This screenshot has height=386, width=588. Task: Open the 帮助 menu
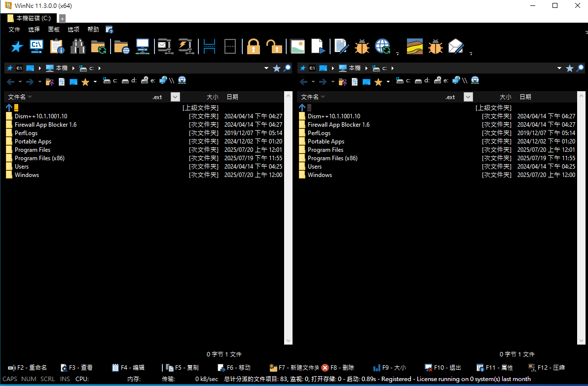[93, 29]
